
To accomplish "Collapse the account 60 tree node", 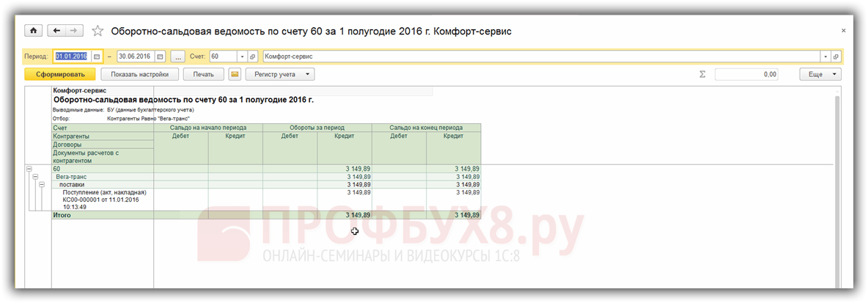I will (29, 169).
